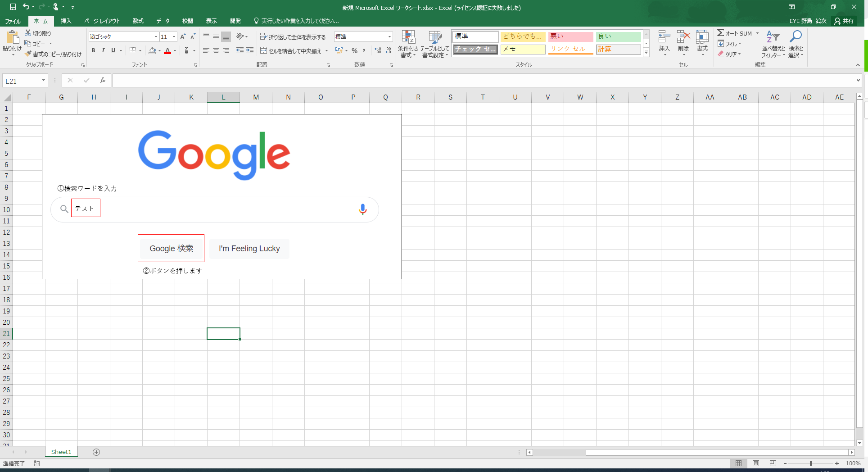Image resolution: width=868 pixels, height=472 pixels.
Task: Click the microphone icon in the search box
Action: pyautogui.click(x=362, y=209)
